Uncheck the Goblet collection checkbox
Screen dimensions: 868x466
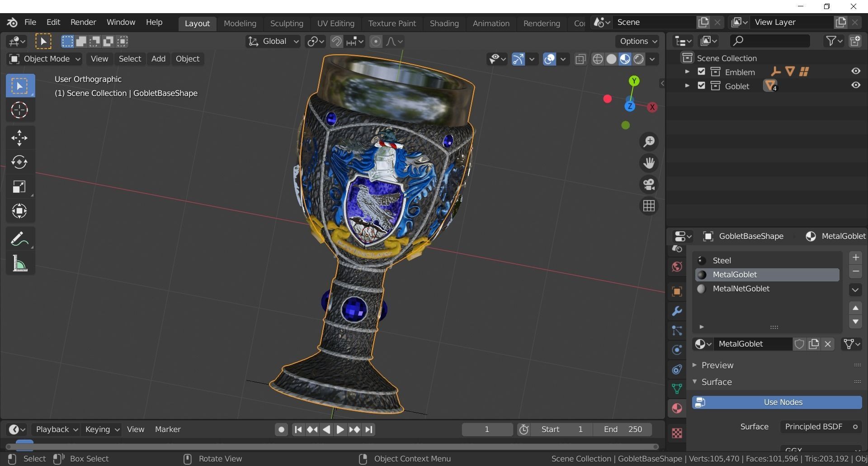coord(701,86)
